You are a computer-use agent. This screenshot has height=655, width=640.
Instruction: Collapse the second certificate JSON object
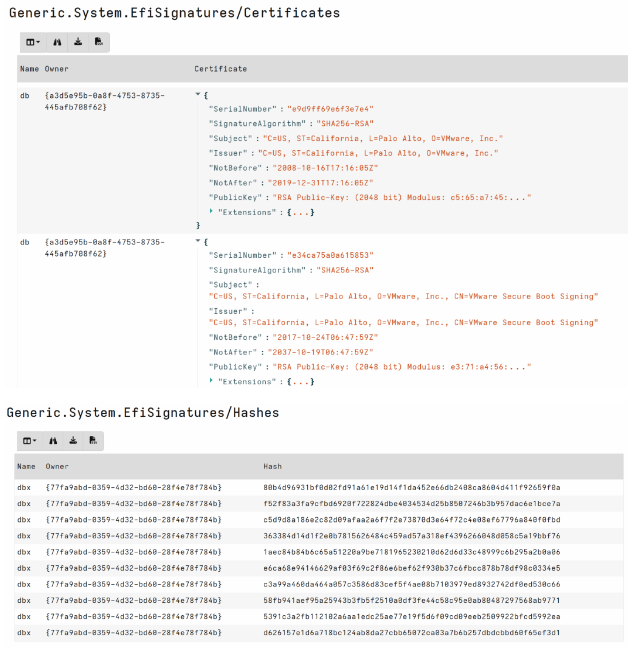[x=198, y=242]
